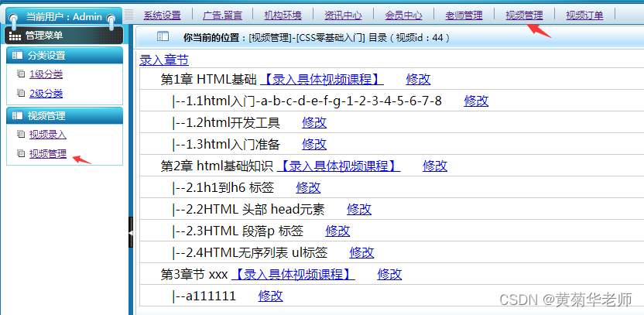Click the top menu bar grip icon

point(129,14)
